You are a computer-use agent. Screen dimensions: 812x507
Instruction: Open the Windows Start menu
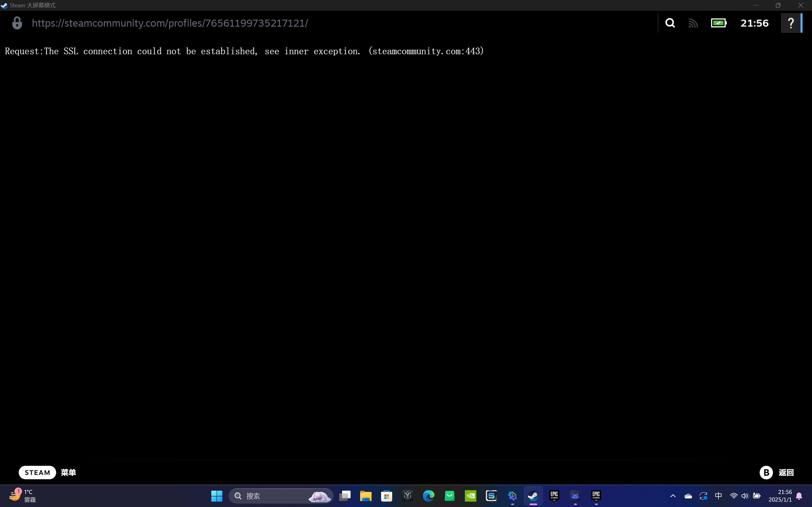click(217, 496)
